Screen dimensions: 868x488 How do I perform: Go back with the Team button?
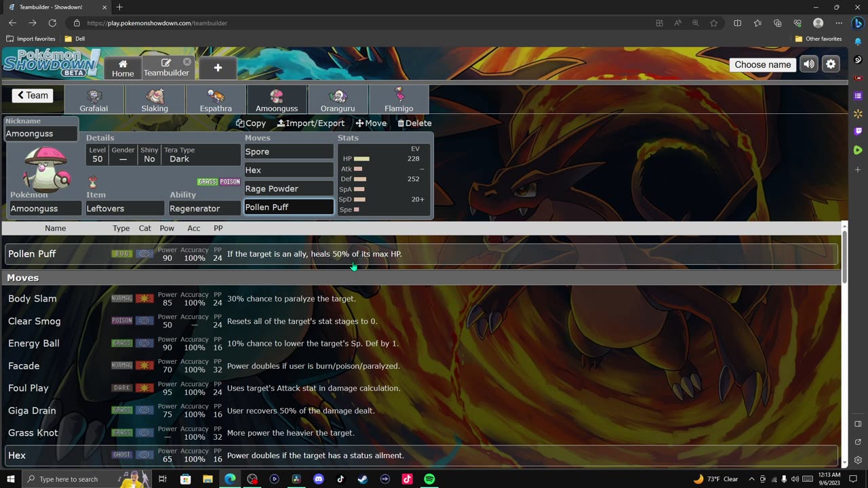click(x=33, y=96)
